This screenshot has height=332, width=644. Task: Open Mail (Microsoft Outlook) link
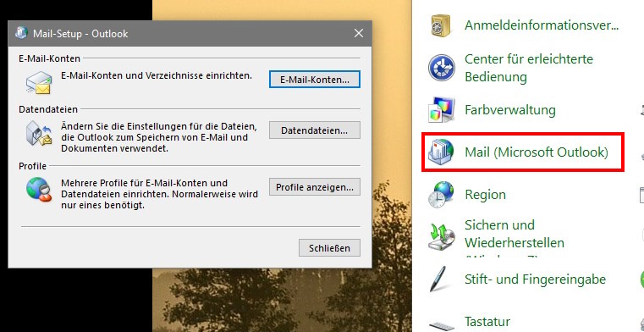point(536,152)
